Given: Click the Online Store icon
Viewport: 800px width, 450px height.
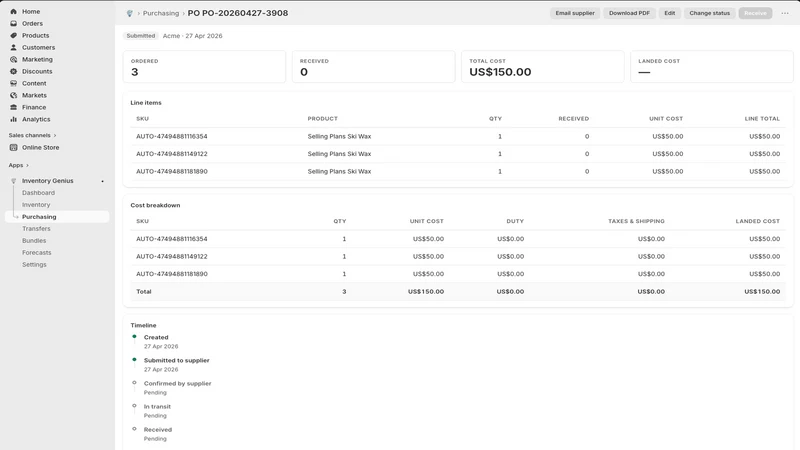Looking at the screenshot, I should tap(13, 147).
